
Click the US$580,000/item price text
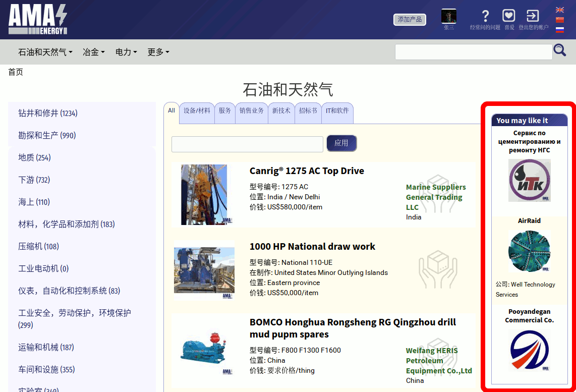pos(295,207)
